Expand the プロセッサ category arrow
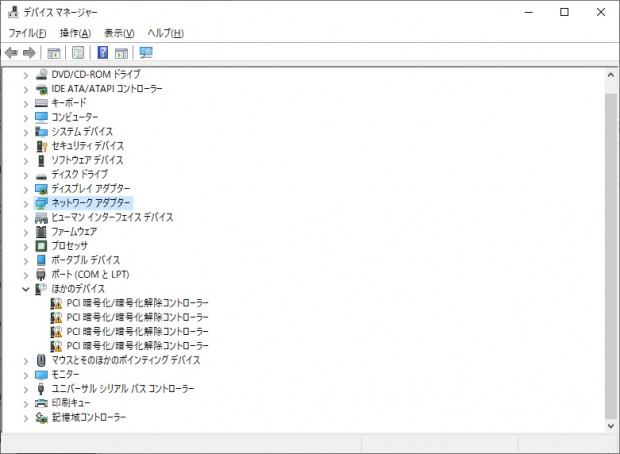 (26, 246)
